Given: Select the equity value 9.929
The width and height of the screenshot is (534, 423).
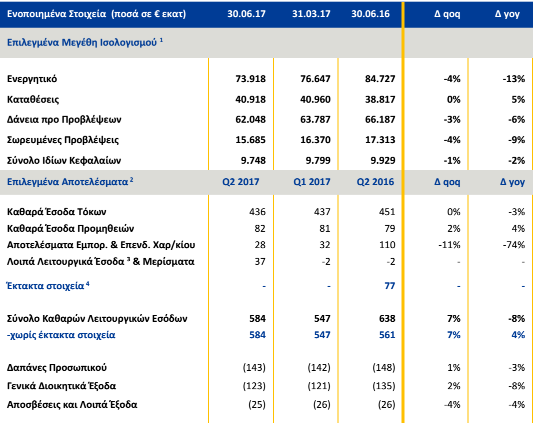Looking at the screenshot, I should [x=383, y=160].
